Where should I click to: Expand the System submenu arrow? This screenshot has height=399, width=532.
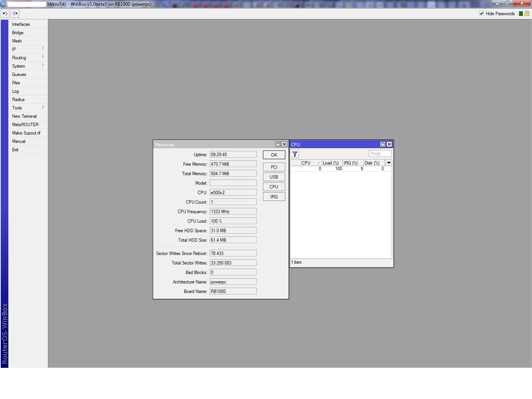coord(43,66)
